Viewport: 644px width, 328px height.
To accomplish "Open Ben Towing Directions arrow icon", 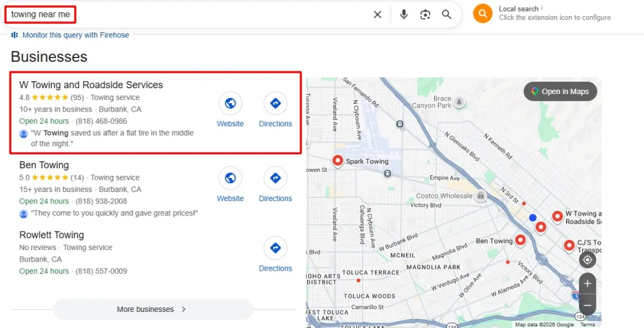I will (x=275, y=178).
